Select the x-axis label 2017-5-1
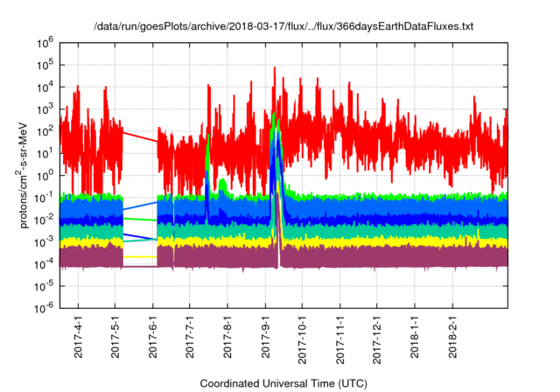The image size is (560, 392). tap(115, 339)
